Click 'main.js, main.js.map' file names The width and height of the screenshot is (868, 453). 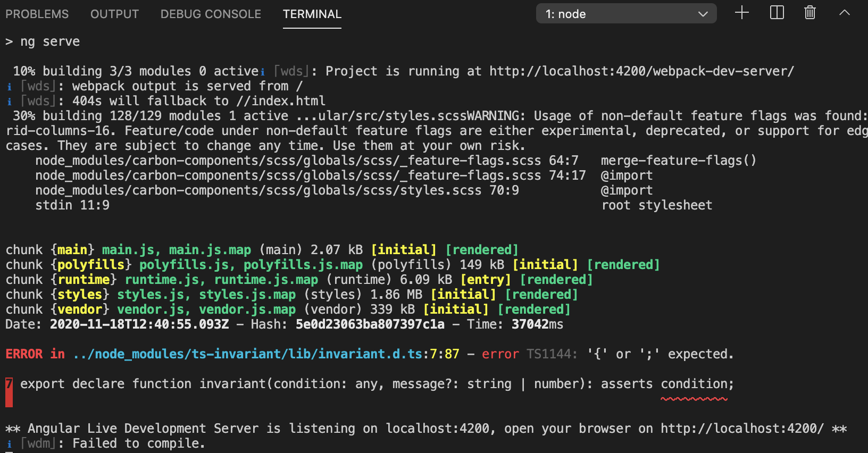click(177, 250)
